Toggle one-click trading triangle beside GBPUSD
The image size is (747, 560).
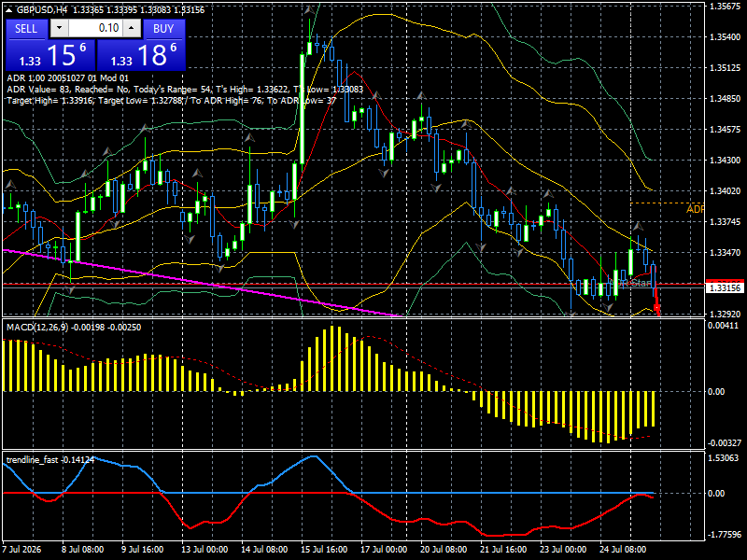[10, 9]
